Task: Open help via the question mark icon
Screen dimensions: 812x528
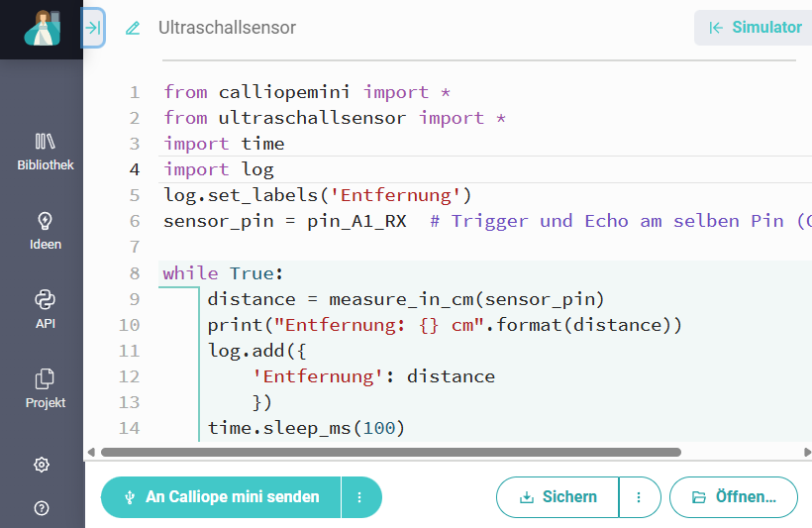Action: 42,508
